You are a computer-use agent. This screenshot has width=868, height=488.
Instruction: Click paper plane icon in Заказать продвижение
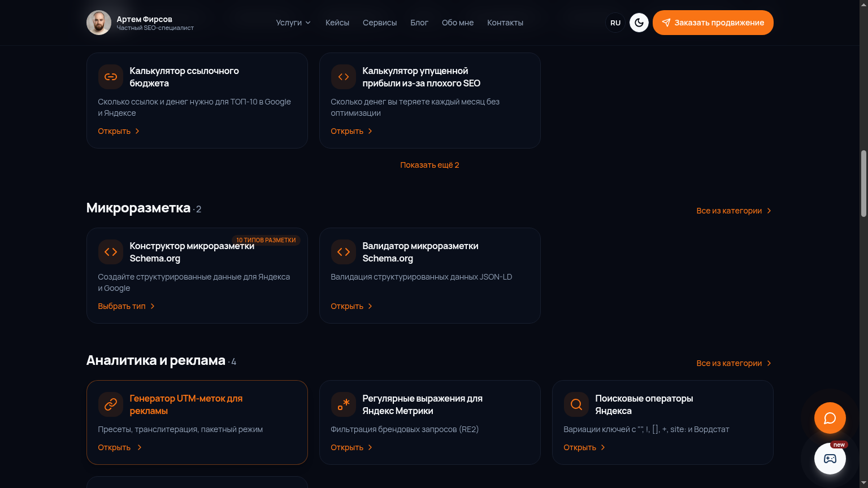tap(666, 23)
